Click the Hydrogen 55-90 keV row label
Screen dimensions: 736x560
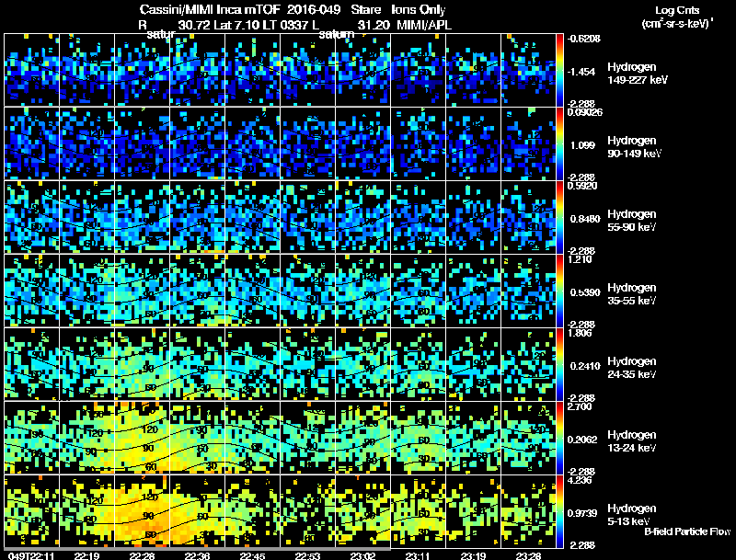pyautogui.click(x=632, y=221)
